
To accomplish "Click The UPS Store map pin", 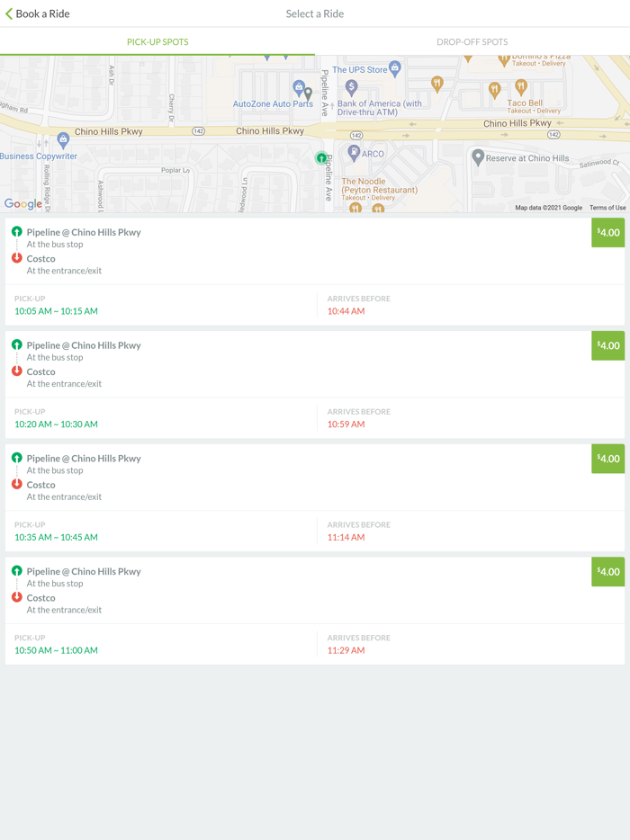I will tap(395, 68).
